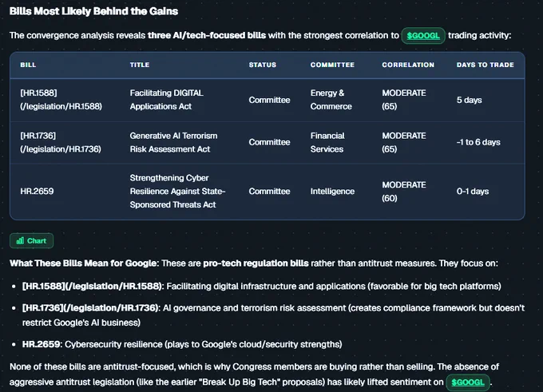Click MODERATE (65) in the HR.1736 row

tap(404, 142)
